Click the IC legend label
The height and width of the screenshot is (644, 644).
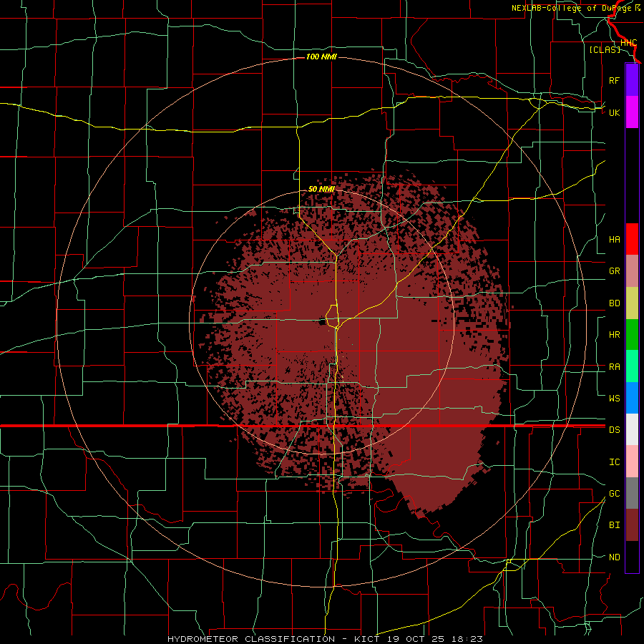click(x=614, y=462)
